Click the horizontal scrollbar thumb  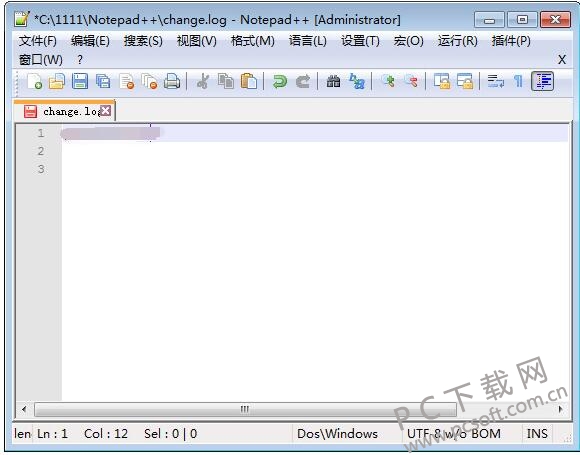(x=245, y=409)
